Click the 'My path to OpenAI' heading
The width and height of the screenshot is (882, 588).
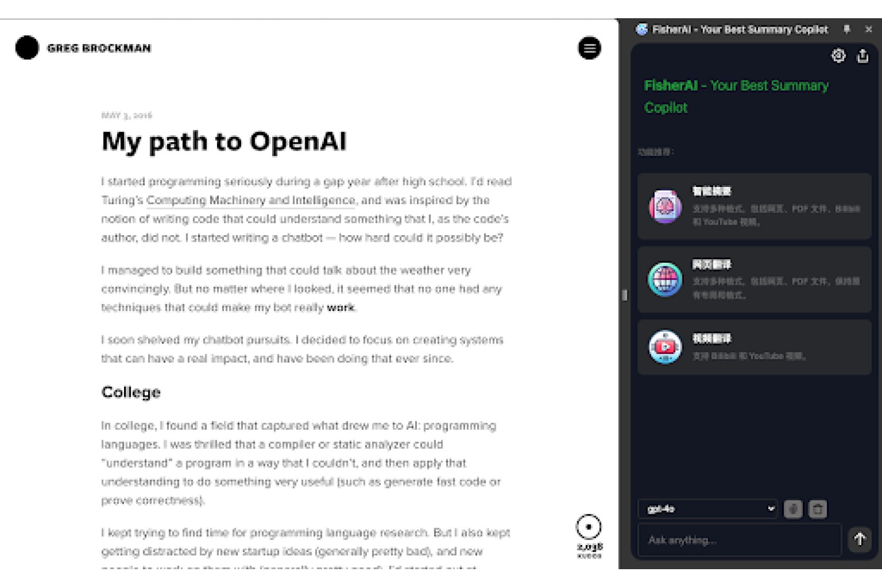pyautogui.click(x=224, y=142)
